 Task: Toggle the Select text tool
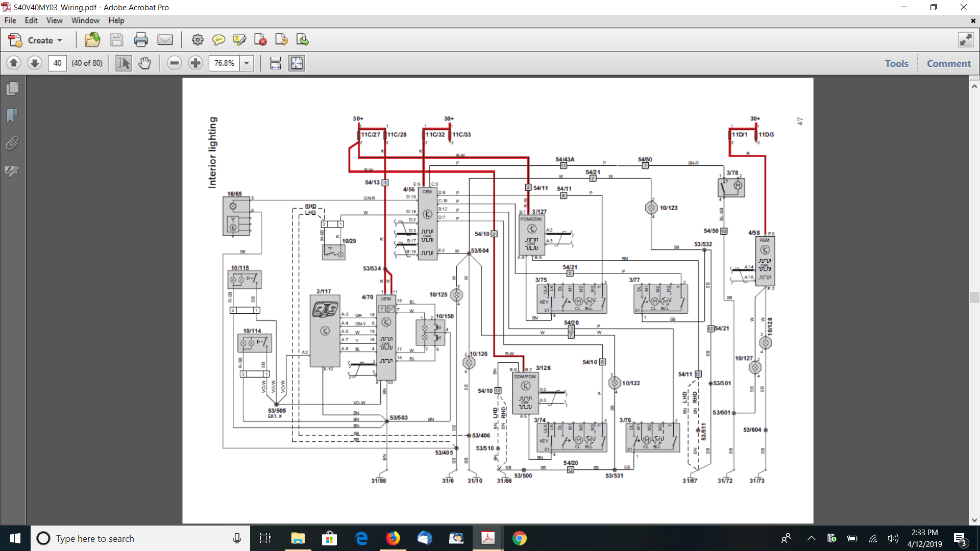[x=124, y=63]
